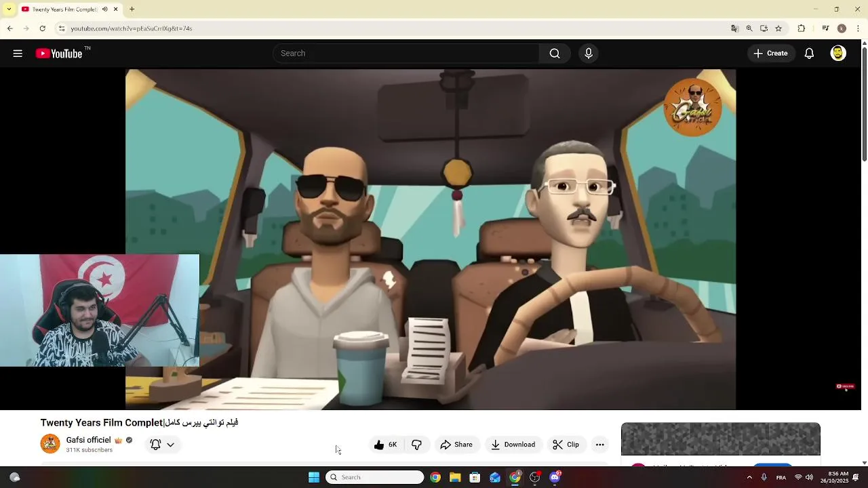Open Outlook from the taskbar
868x488 pixels.
pos(495,477)
